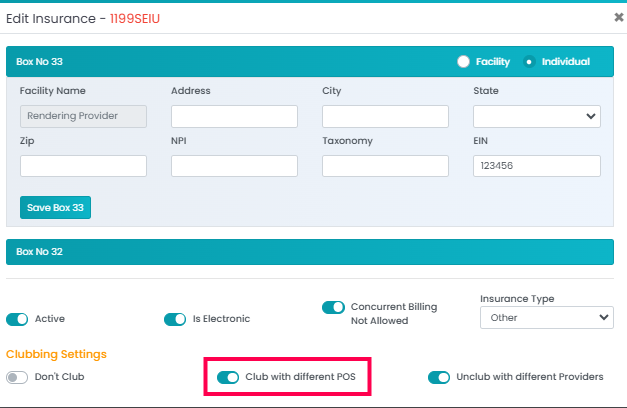Toggle the Active switch
Image resolution: width=627 pixels, height=408 pixels.
point(18,319)
